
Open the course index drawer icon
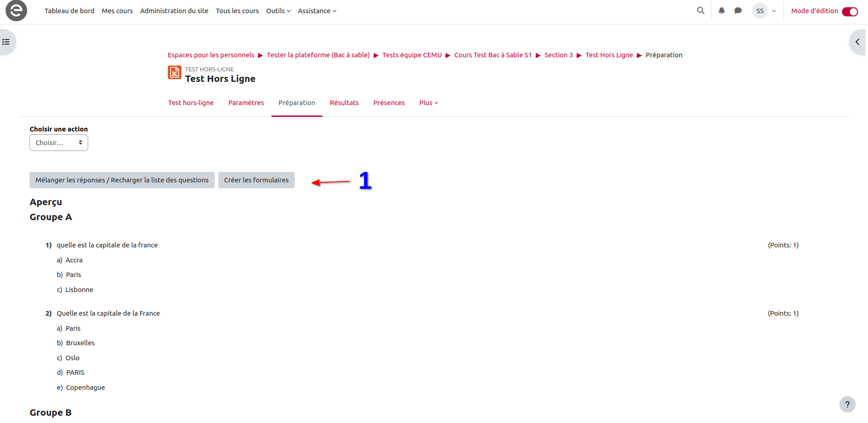pos(6,42)
